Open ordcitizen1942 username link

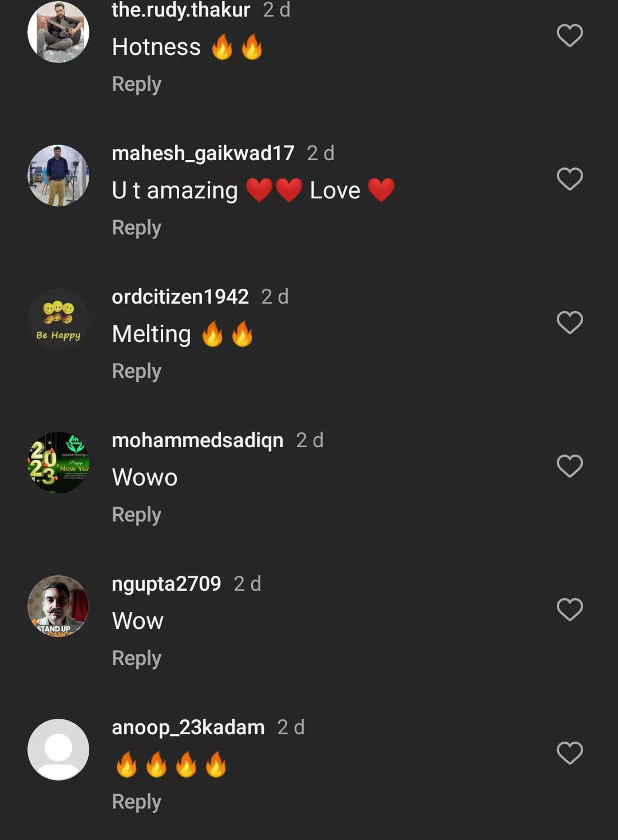[180, 297]
